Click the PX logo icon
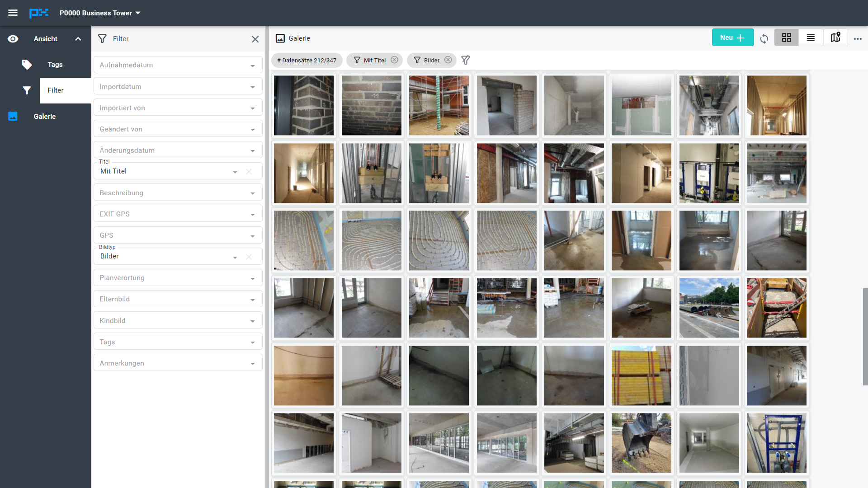 [x=39, y=13]
